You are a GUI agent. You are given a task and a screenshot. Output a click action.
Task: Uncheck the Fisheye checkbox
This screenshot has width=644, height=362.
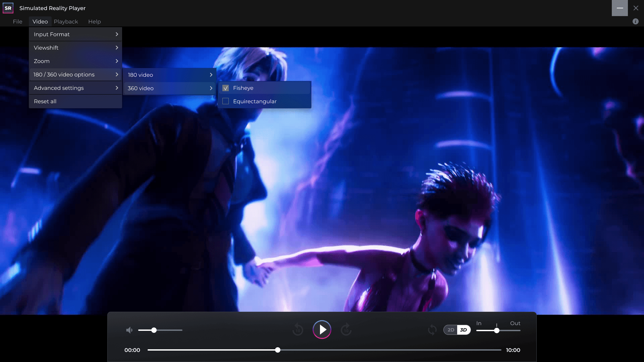point(226,88)
